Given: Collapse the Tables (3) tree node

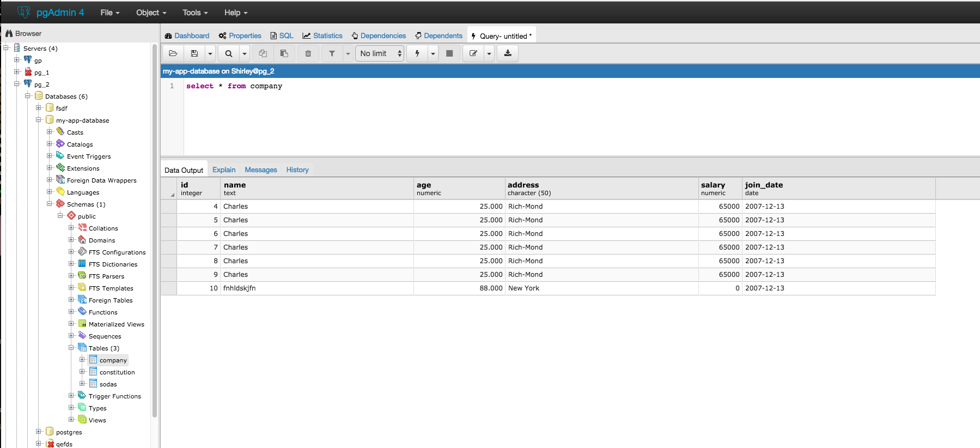Looking at the screenshot, I should (x=71, y=348).
